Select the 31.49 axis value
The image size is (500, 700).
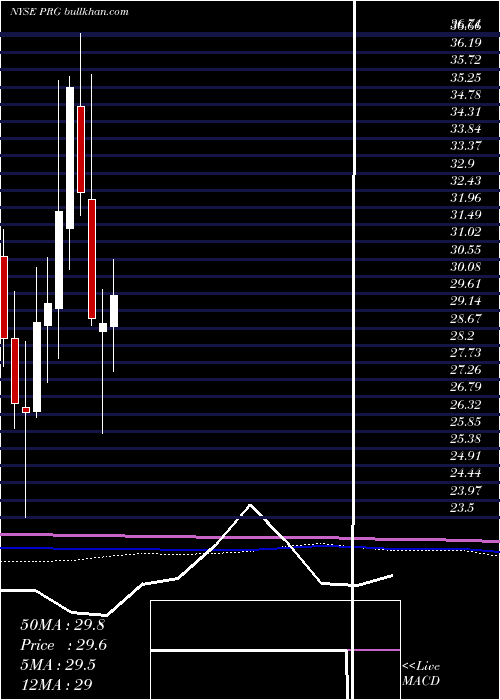tap(466, 215)
